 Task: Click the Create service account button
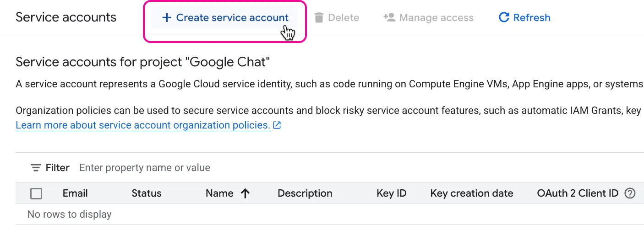point(224,18)
